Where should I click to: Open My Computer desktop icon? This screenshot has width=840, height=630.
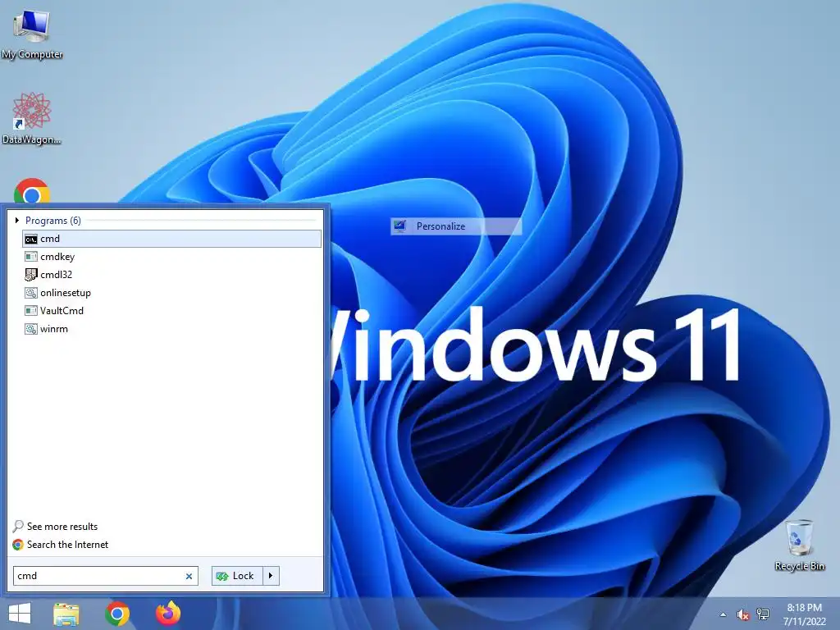point(32,34)
